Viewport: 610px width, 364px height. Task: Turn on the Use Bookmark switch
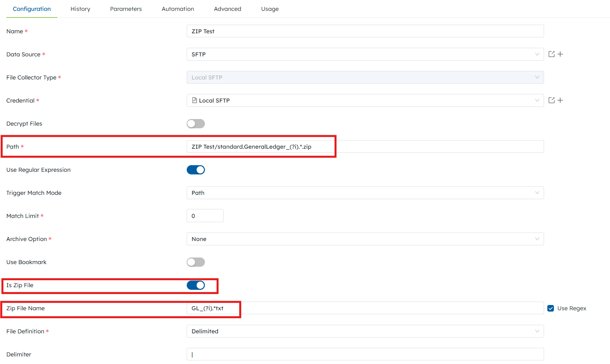(196, 262)
